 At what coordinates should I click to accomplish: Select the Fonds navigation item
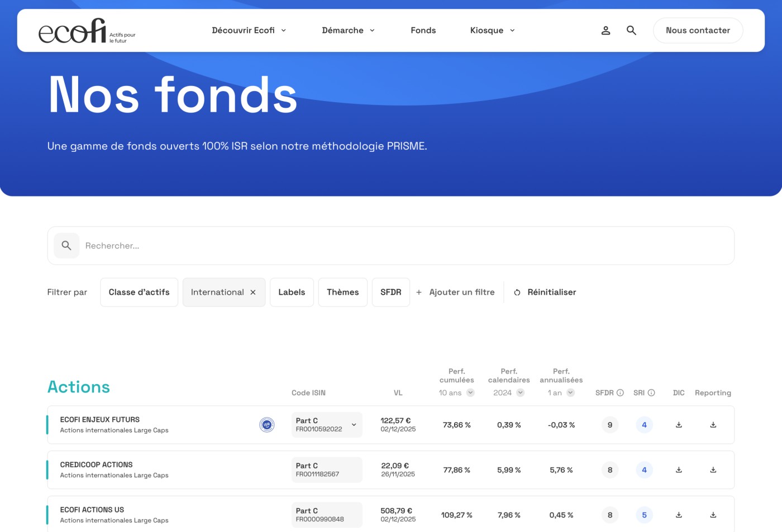[423, 30]
